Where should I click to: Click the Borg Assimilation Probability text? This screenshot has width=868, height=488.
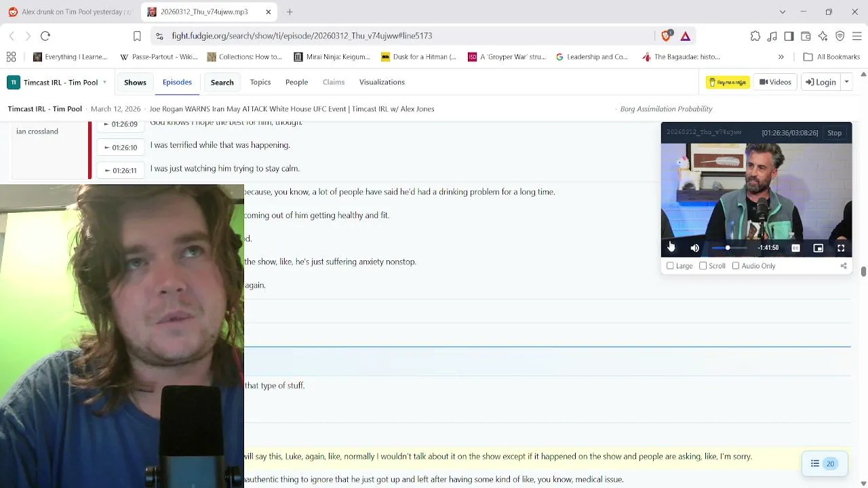coord(666,108)
